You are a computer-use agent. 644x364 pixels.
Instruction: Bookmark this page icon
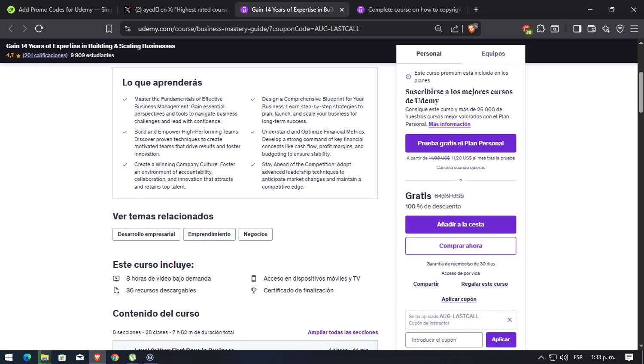[109, 29]
